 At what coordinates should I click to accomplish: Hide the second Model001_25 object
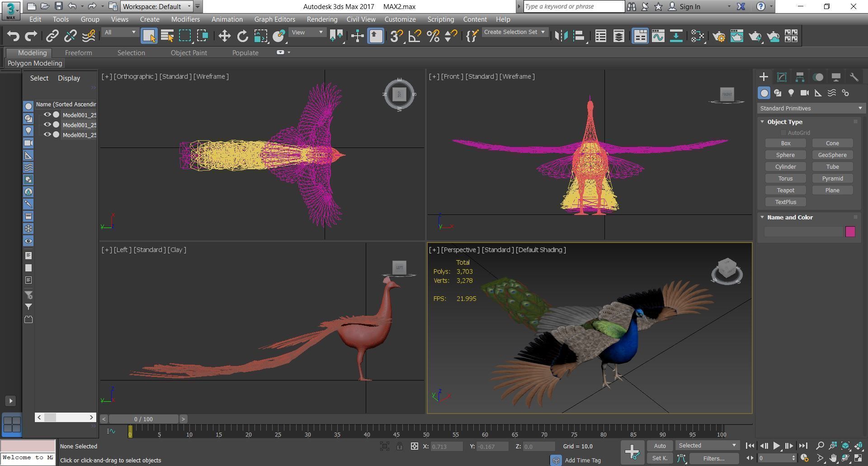[x=47, y=125]
